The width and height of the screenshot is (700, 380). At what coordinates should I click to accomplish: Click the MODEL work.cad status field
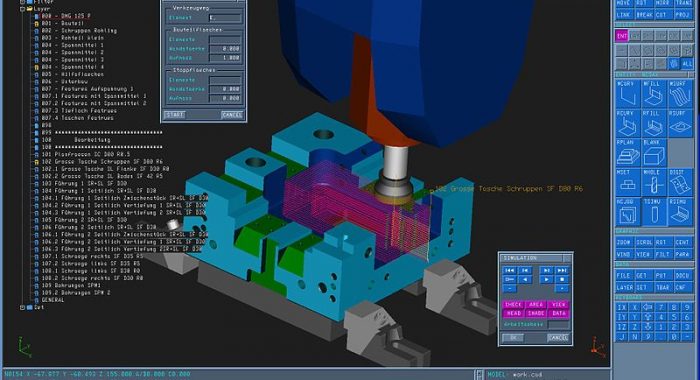point(546,374)
